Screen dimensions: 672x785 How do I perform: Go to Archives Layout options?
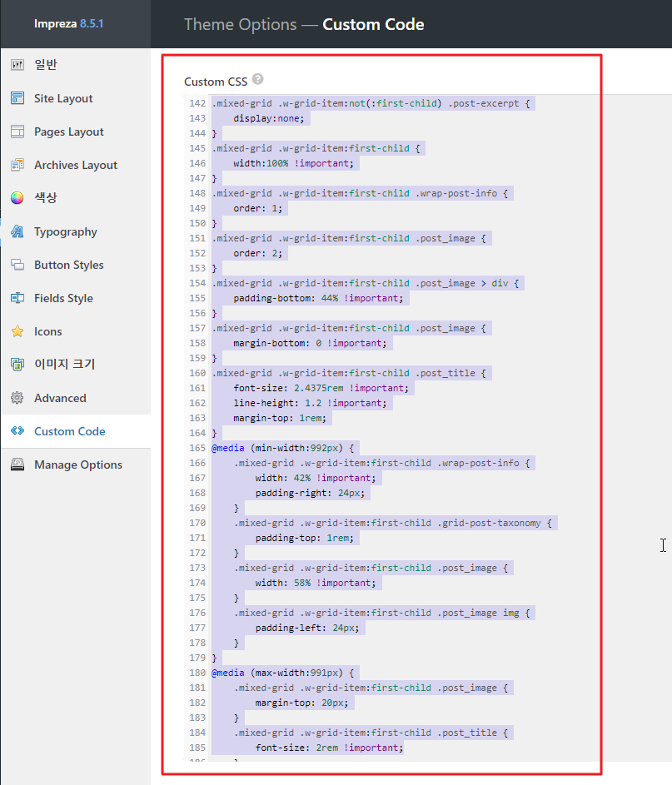pyautogui.click(x=76, y=165)
